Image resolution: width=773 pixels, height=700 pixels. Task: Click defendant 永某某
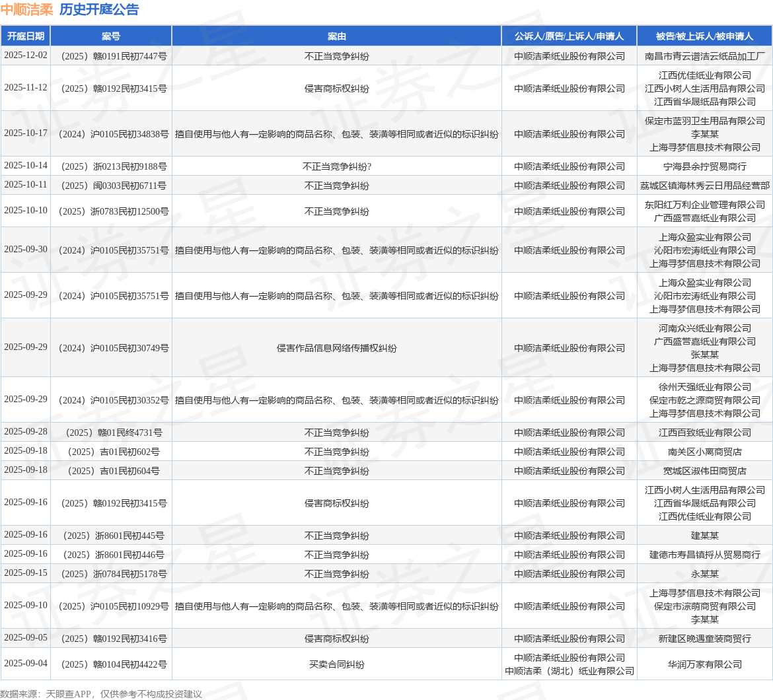click(704, 575)
